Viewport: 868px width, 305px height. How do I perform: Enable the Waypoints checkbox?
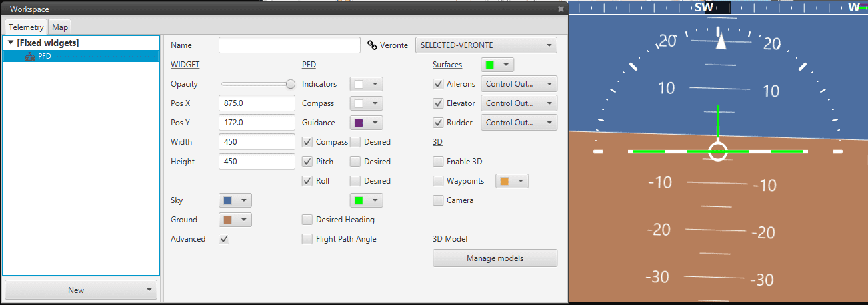click(438, 181)
